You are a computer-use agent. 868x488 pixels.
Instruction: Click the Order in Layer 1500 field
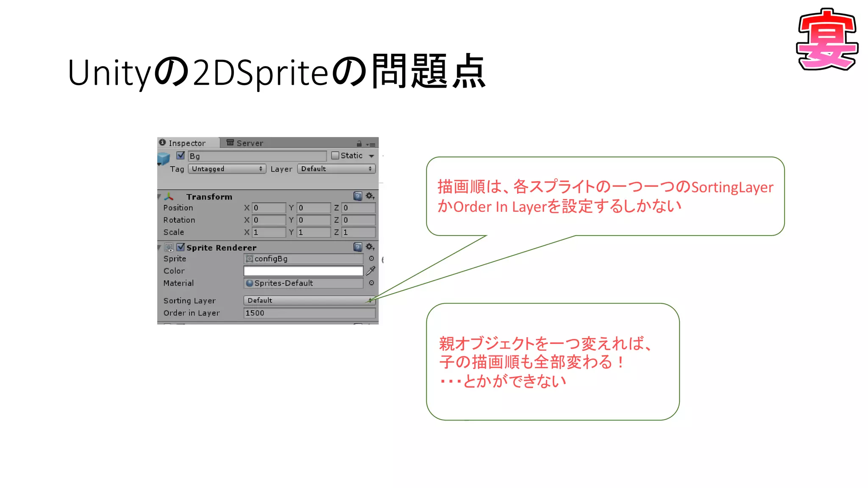[309, 313]
